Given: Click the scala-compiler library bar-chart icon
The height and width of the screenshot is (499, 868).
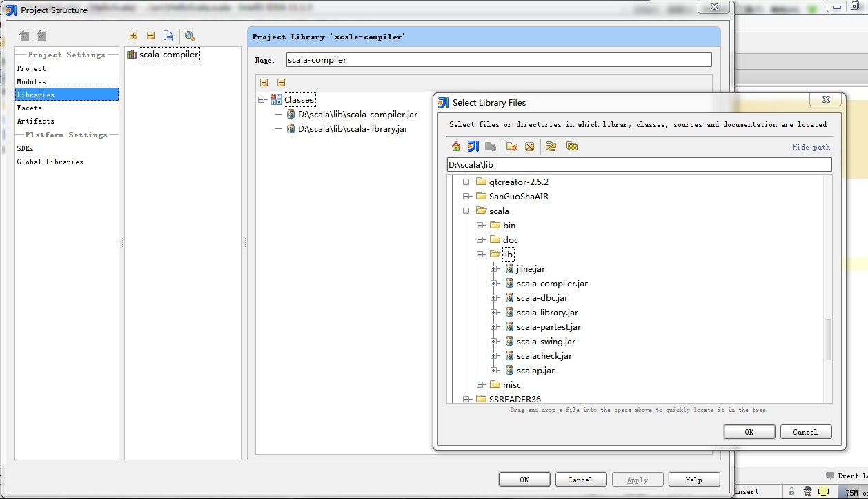Looking at the screenshot, I should tap(132, 55).
